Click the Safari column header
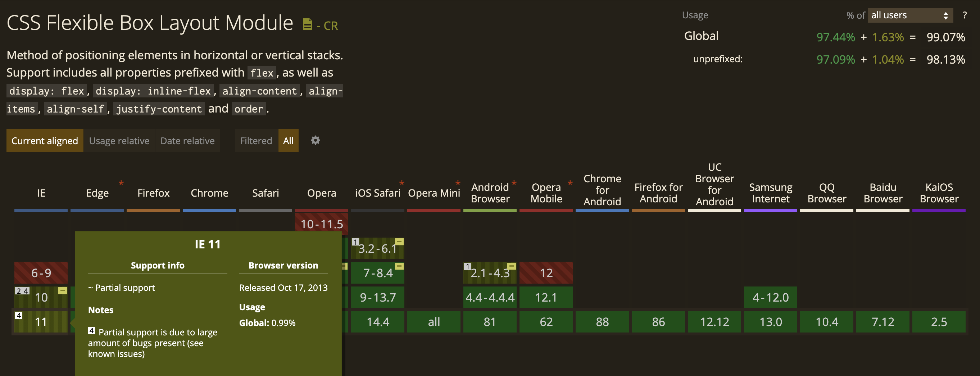Viewport: 980px width, 376px height. pos(266,193)
